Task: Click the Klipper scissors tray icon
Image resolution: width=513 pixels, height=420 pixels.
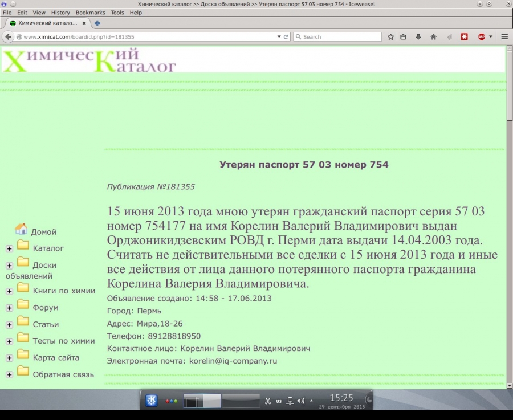Action: [268, 401]
